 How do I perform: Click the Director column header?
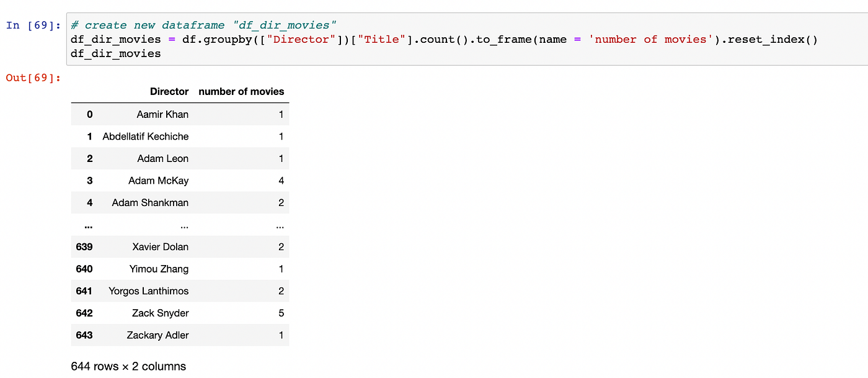coord(169,91)
